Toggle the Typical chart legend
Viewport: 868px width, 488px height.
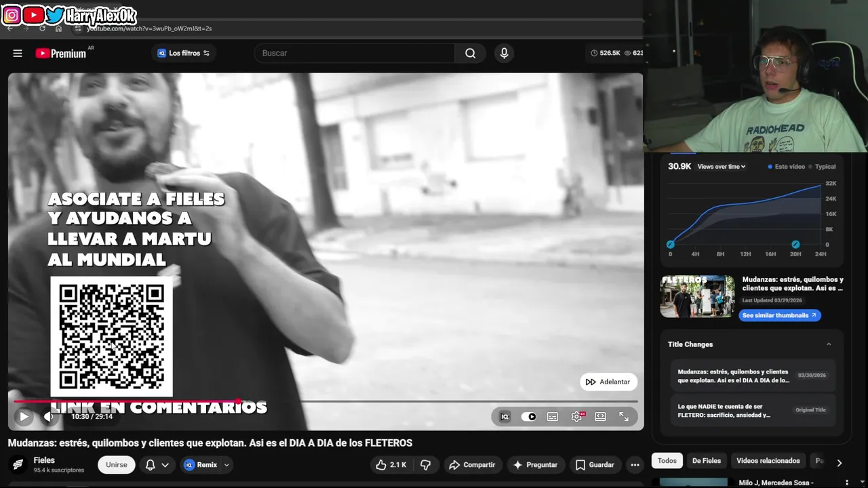pos(821,167)
